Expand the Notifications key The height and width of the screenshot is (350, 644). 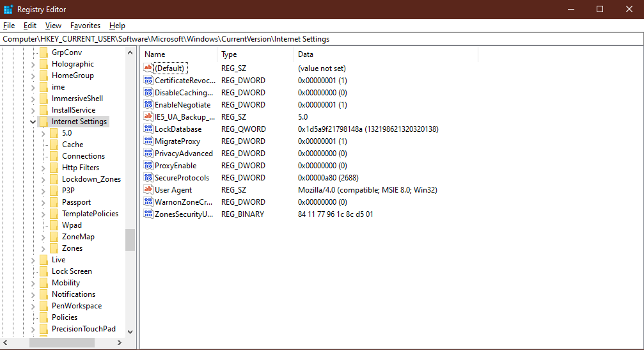point(33,294)
